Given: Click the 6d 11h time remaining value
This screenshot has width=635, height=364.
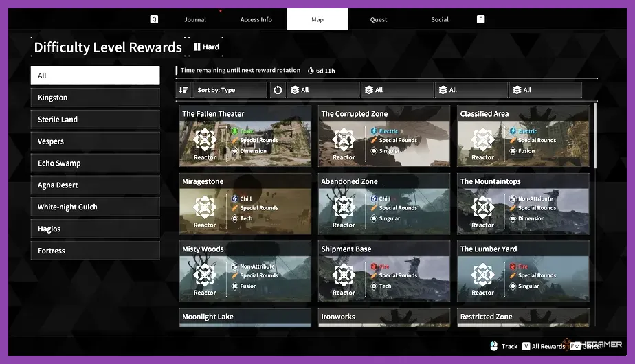Looking at the screenshot, I should pos(325,71).
